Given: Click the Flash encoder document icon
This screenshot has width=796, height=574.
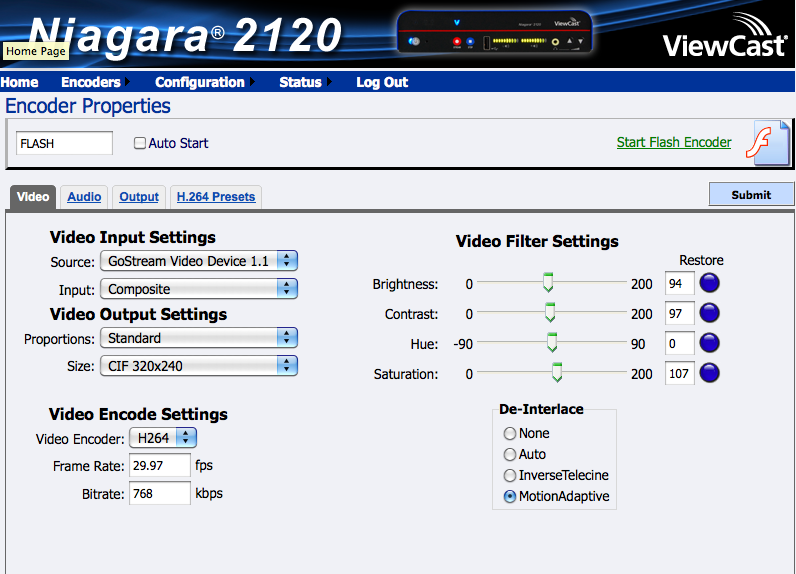Looking at the screenshot, I should pyautogui.click(x=769, y=143).
